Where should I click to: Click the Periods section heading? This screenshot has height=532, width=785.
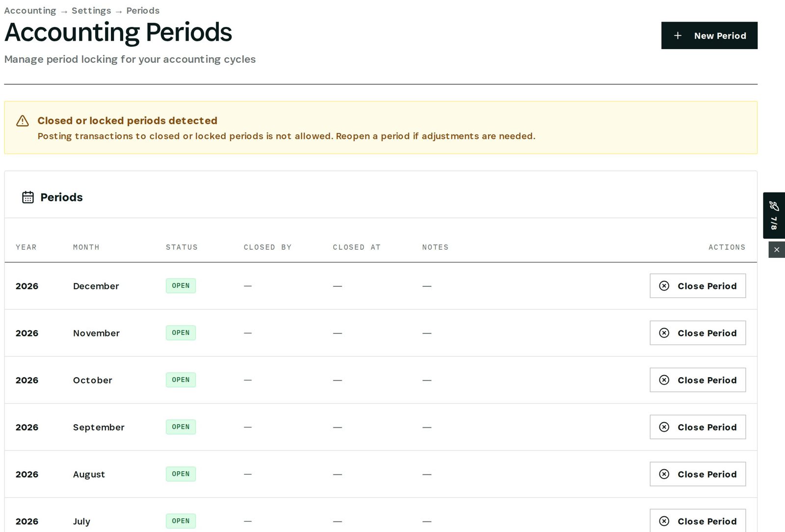point(61,197)
